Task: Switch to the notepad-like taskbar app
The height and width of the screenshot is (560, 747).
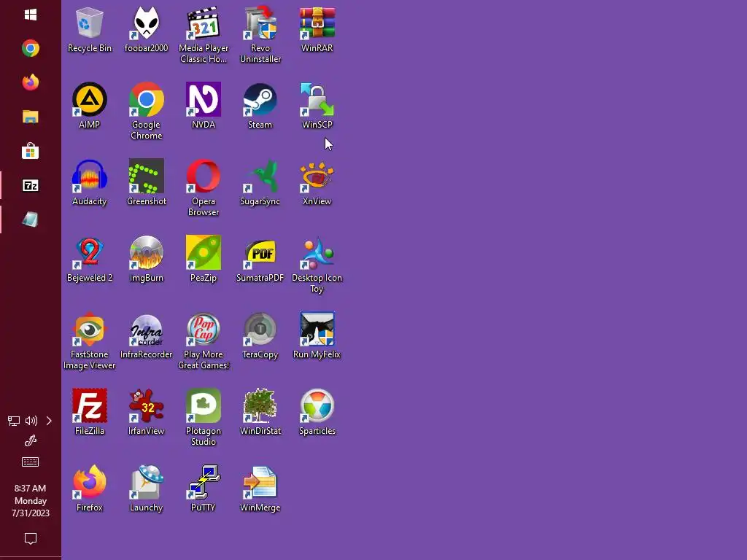Action: pyautogui.click(x=31, y=219)
